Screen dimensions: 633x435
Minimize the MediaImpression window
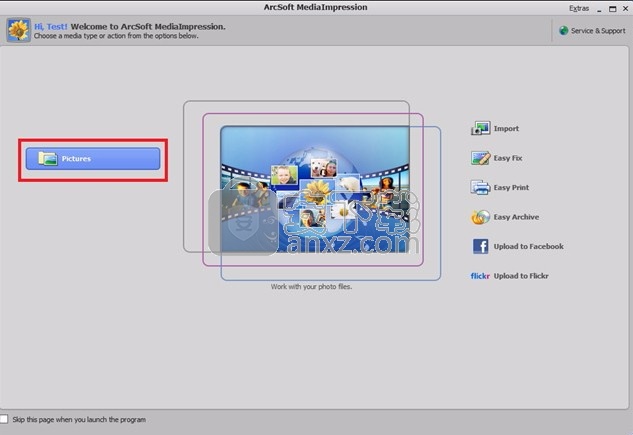tap(599, 9)
